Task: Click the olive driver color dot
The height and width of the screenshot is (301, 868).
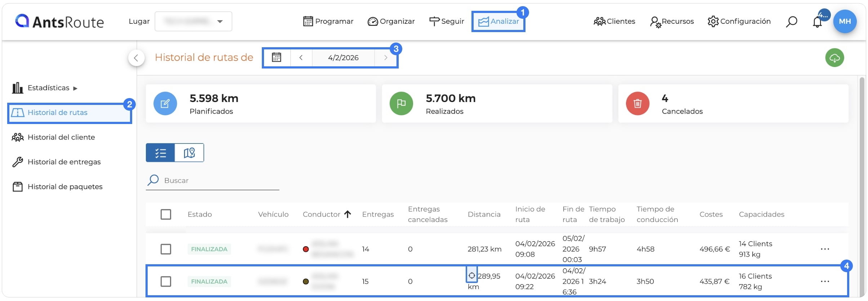Action: pyautogui.click(x=306, y=282)
